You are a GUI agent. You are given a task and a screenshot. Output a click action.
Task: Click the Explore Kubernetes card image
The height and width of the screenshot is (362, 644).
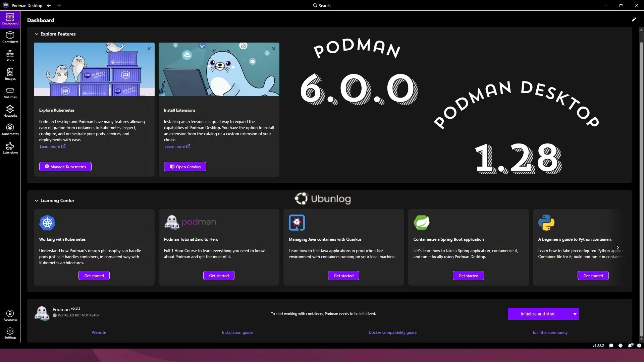94,69
